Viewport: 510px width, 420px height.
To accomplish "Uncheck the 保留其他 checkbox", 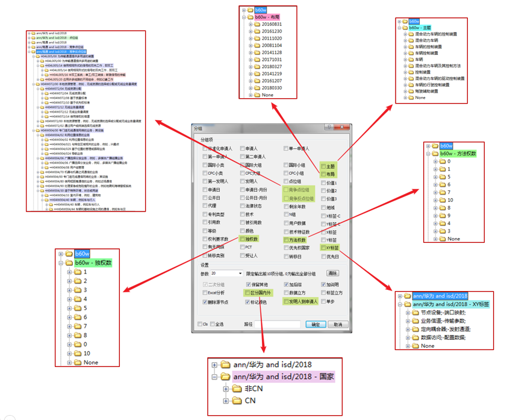I will [248, 285].
